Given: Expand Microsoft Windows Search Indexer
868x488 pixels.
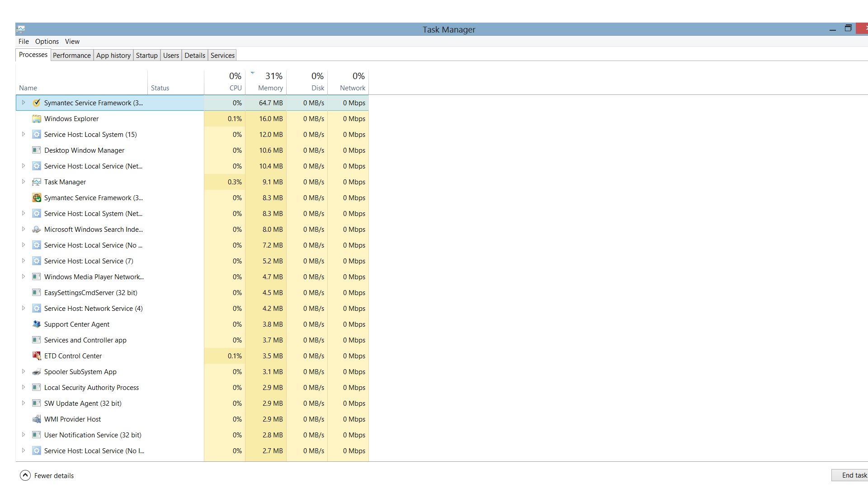Looking at the screenshot, I should tap(24, 229).
